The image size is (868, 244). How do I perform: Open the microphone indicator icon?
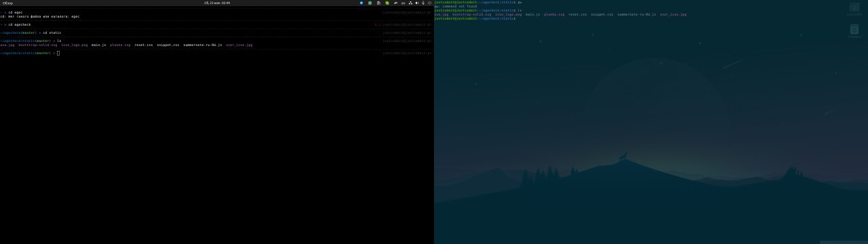tap(423, 3)
